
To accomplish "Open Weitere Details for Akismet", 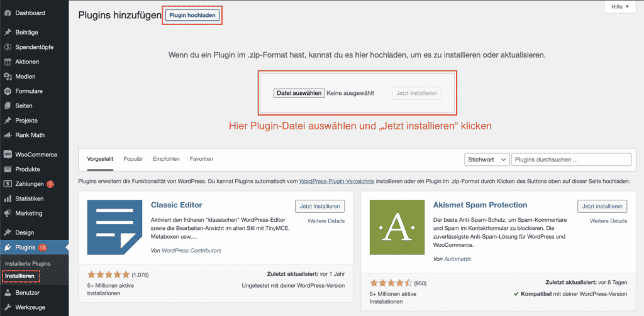I will tap(609, 221).
